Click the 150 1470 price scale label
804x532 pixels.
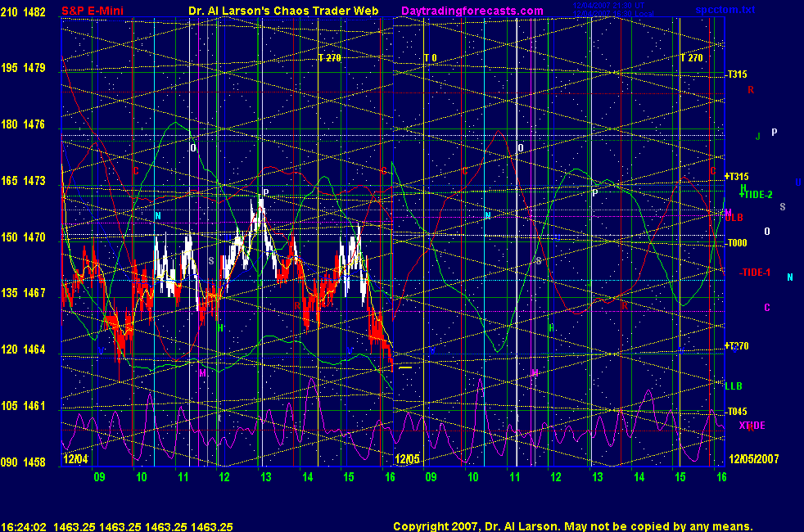coord(23,237)
